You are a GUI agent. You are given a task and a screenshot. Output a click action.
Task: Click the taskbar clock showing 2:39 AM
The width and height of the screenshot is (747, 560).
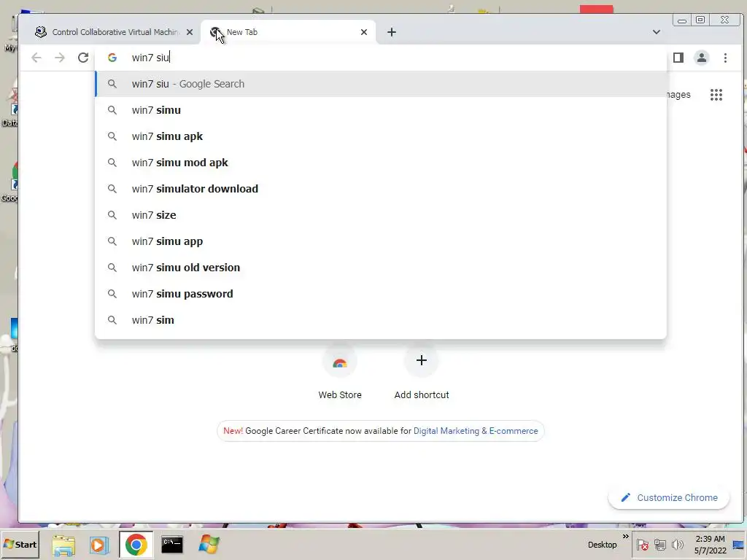click(710, 545)
